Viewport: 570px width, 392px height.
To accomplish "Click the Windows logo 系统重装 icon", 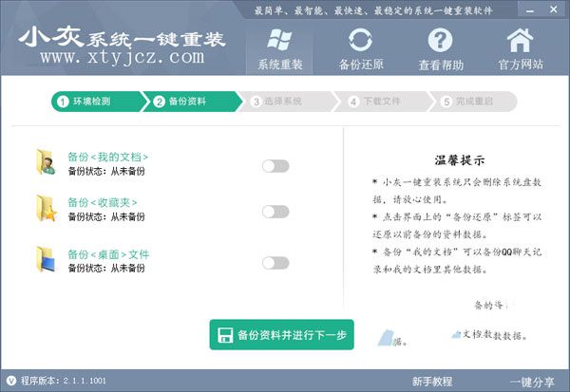I will 279,41.
